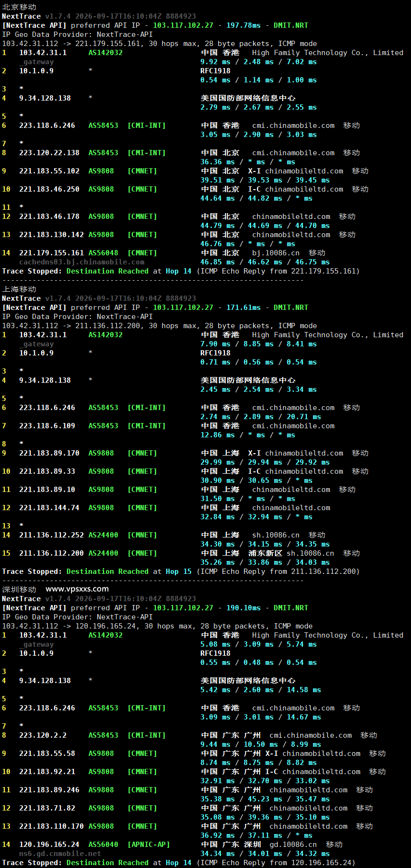Click the 39.51 ms latency value
Screen dimensions: 411x868
point(218,180)
